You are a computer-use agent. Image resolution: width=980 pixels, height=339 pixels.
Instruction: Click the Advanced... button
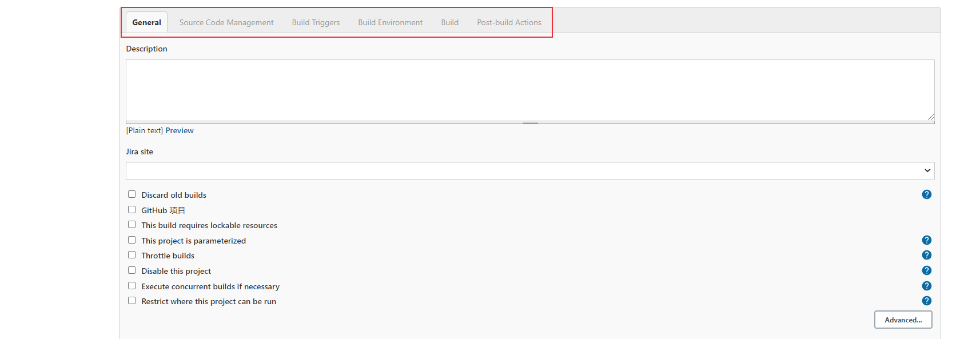903,320
